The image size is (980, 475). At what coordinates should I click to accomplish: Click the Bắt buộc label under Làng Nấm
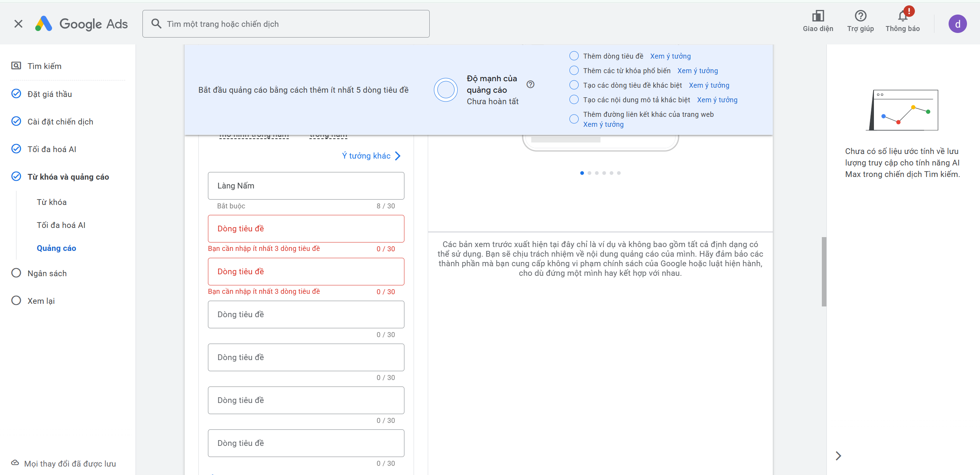231,206
